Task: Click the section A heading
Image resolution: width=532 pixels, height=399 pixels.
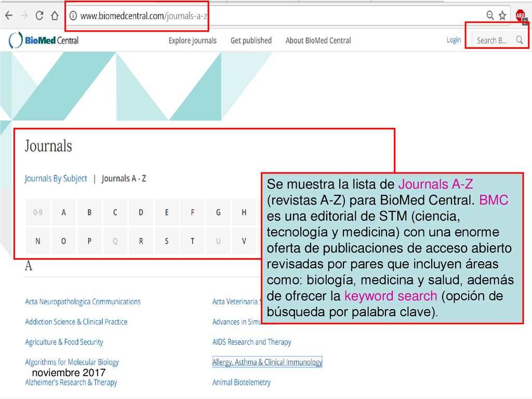Action: [x=29, y=265]
